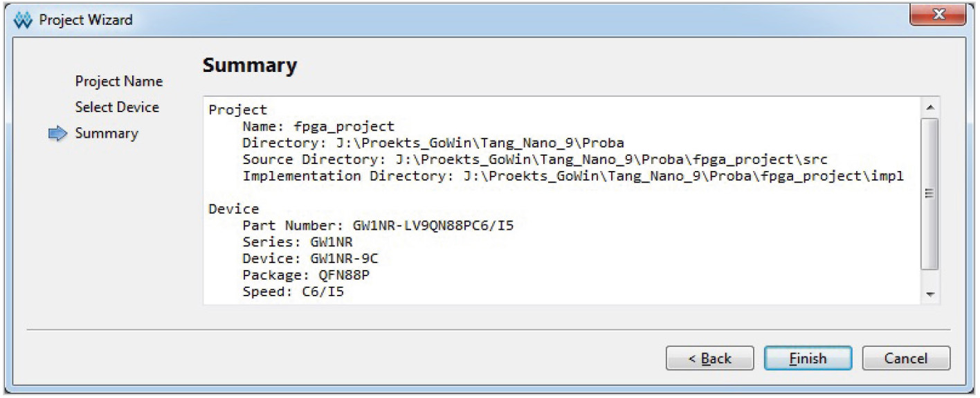Click the Implementation Directory path line
980x398 pixels.
coord(572,177)
